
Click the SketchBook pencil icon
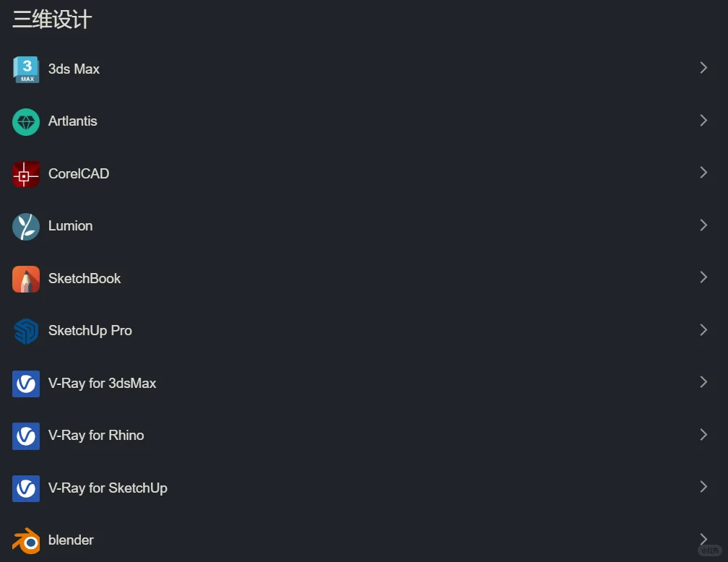pyautogui.click(x=26, y=279)
